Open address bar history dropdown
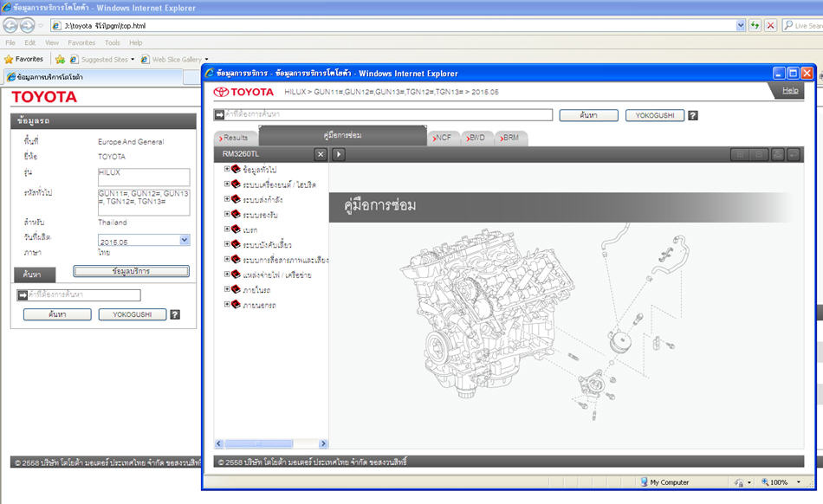This screenshot has height=504, width=823. click(x=741, y=25)
